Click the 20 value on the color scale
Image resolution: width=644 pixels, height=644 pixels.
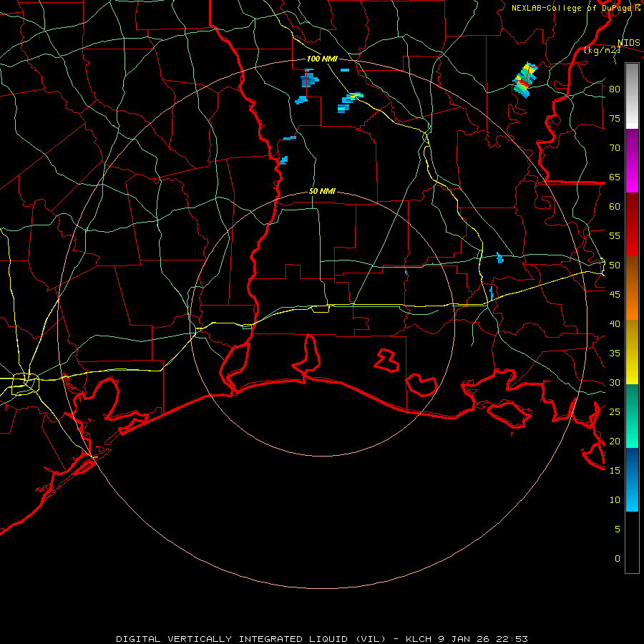click(615, 441)
